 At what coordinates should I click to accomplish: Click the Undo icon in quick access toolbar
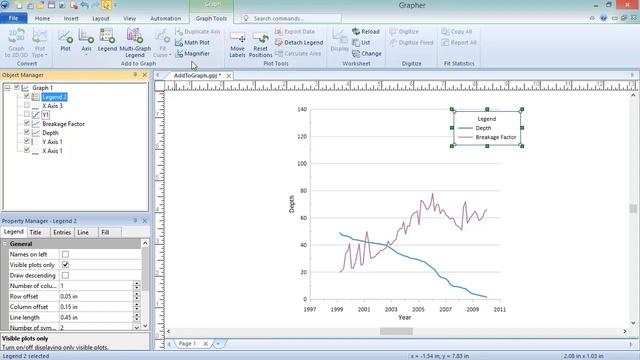84,5
